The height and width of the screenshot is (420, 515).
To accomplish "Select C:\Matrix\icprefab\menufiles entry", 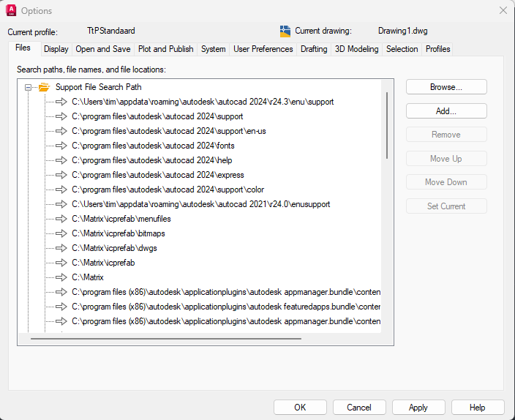I will (121, 219).
